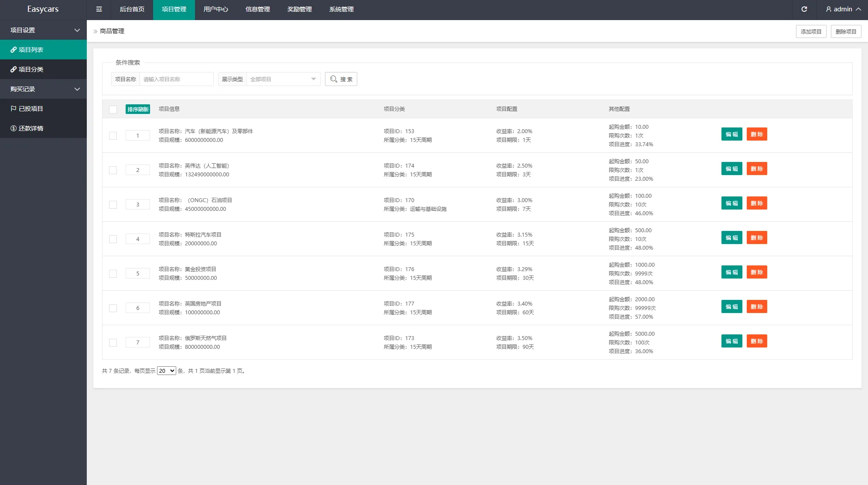The image size is (868, 485).
Task: Click the 添加项目 button
Action: [x=811, y=31]
